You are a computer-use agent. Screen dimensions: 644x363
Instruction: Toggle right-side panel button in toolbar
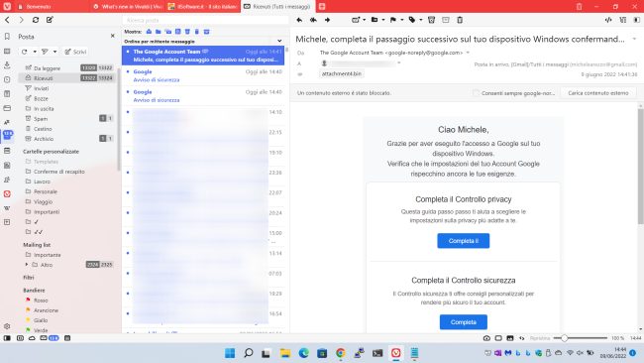click(x=637, y=20)
